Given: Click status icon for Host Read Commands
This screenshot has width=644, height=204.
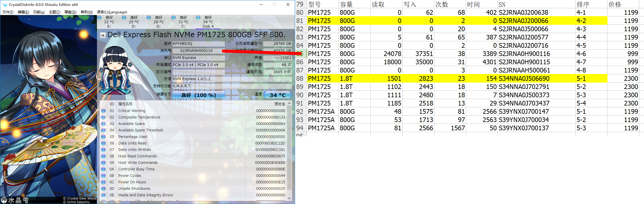Looking at the screenshot, I should click(x=103, y=156).
